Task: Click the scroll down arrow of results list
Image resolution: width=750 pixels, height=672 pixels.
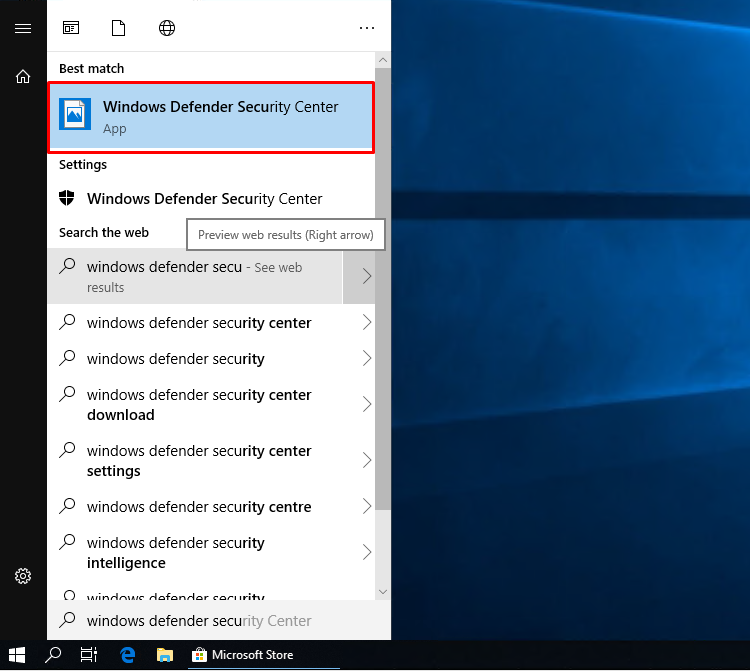Action: (x=383, y=592)
